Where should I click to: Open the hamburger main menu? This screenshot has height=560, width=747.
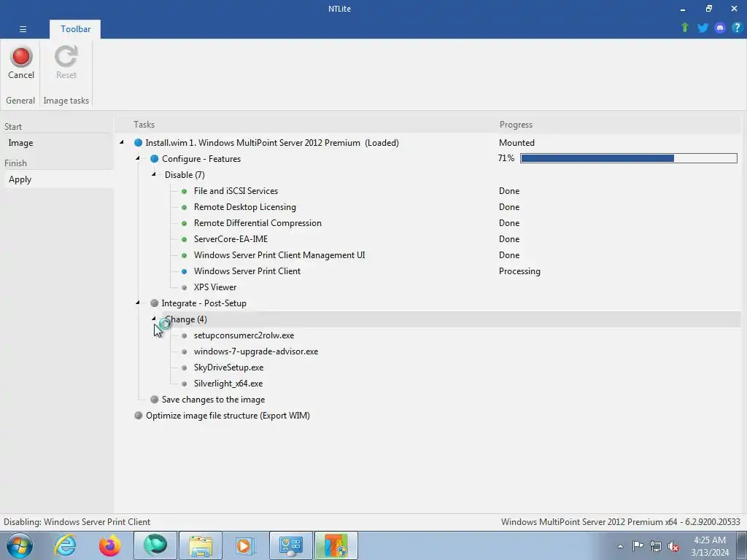click(23, 29)
